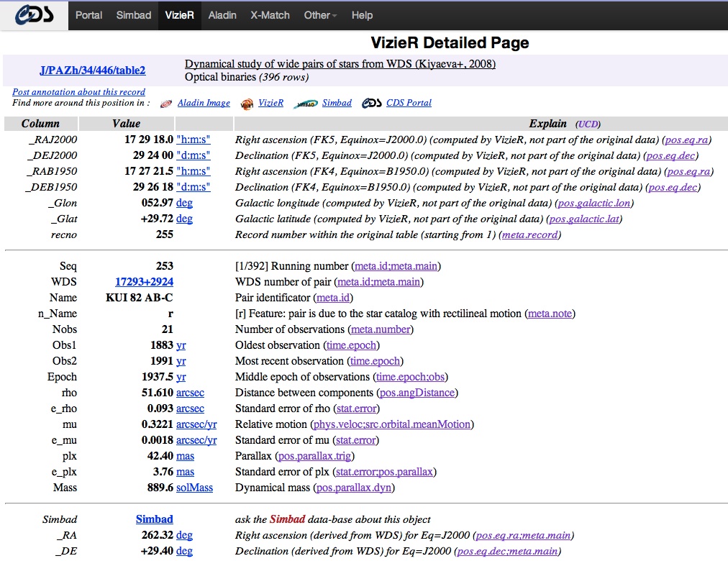Open the VizieR position search link
728x561 pixels.
[270, 103]
